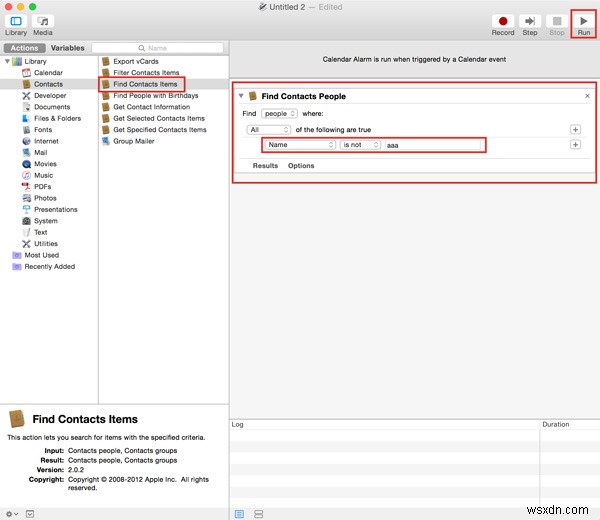Switch to the Variables tab
600x520 pixels.
[67, 48]
